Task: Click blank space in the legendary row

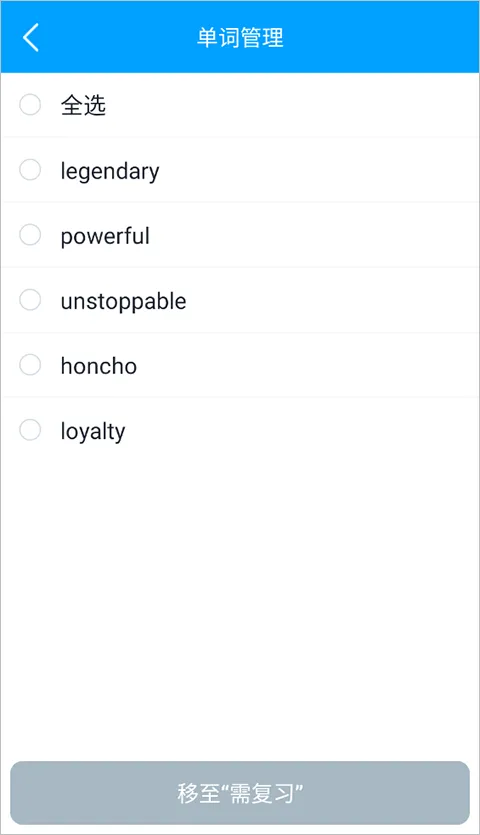Action: (x=320, y=170)
